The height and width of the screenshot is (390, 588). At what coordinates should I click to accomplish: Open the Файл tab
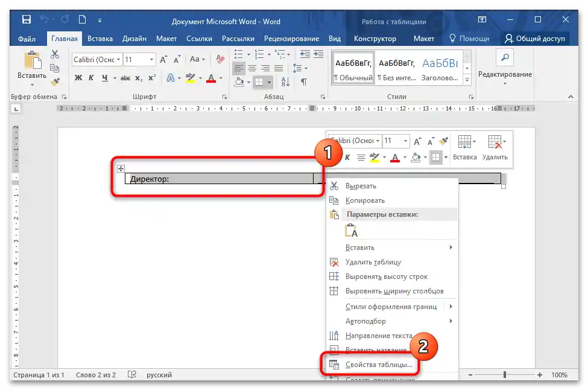pos(27,39)
